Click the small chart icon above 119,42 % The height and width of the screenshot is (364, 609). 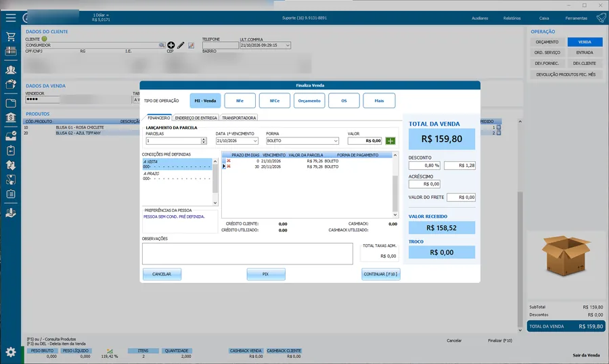tap(110, 350)
